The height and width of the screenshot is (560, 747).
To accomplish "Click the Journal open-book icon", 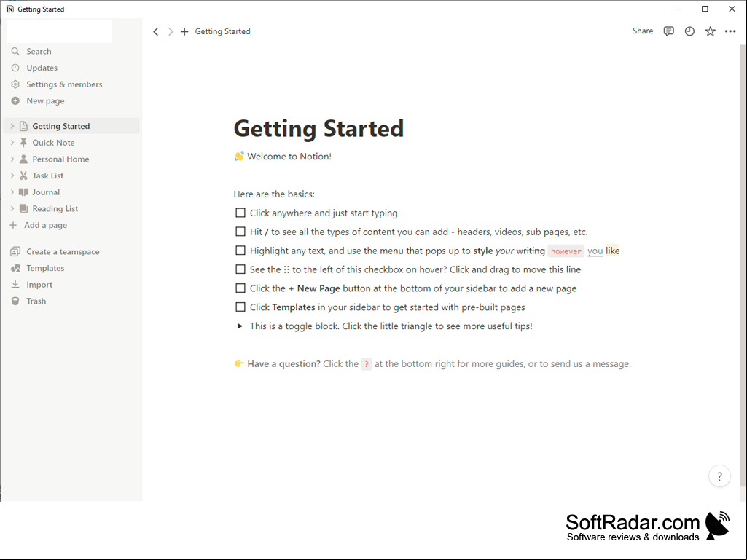I will [x=23, y=192].
